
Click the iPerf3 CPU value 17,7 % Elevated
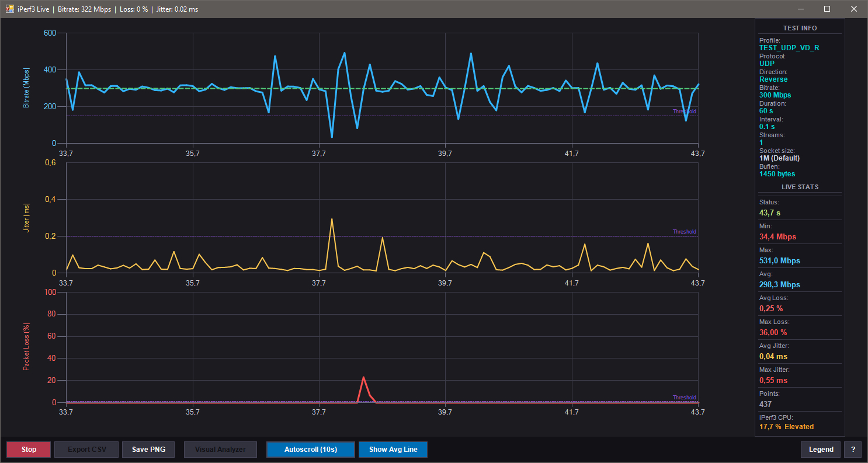pyautogui.click(x=786, y=427)
